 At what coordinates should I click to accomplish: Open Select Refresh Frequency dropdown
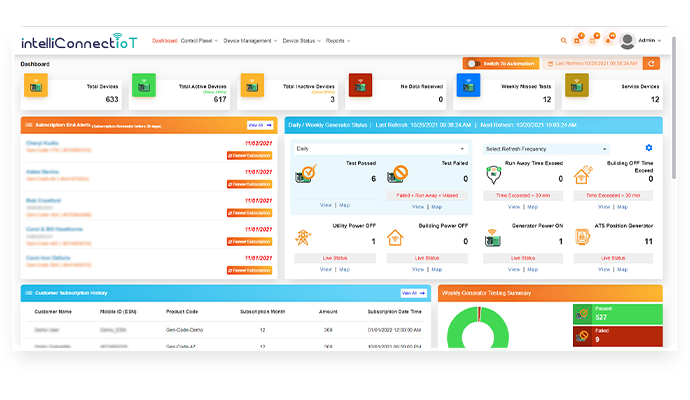click(x=546, y=149)
